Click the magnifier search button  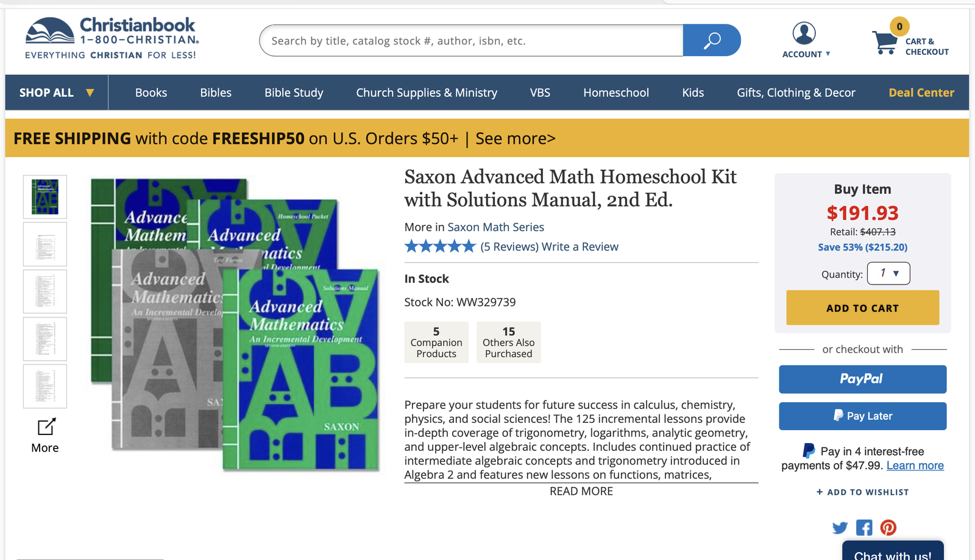[711, 40]
